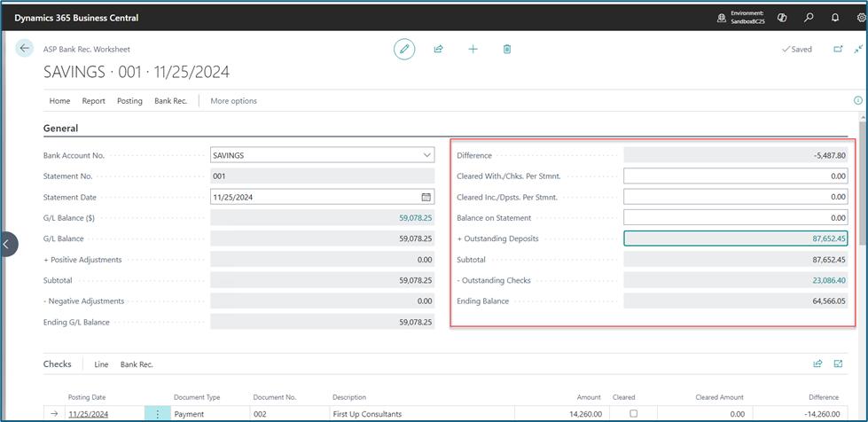Click the Checks section heading
The width and height of the screenshot is (868, 422).
[x=58, y=363]
